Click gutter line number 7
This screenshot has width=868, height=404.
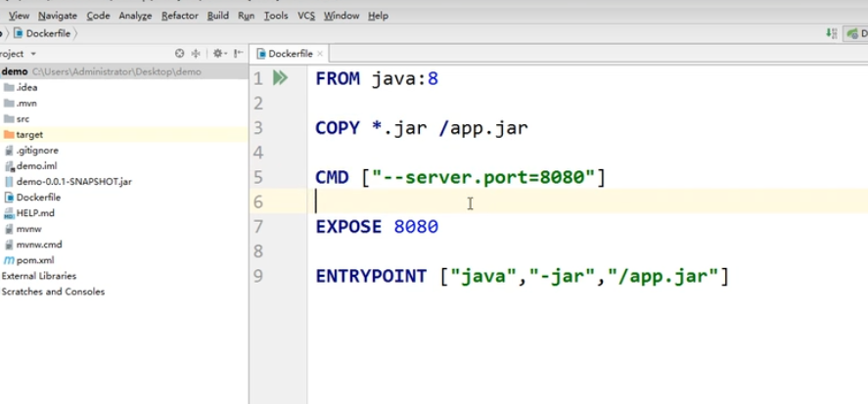coord(258,226)
